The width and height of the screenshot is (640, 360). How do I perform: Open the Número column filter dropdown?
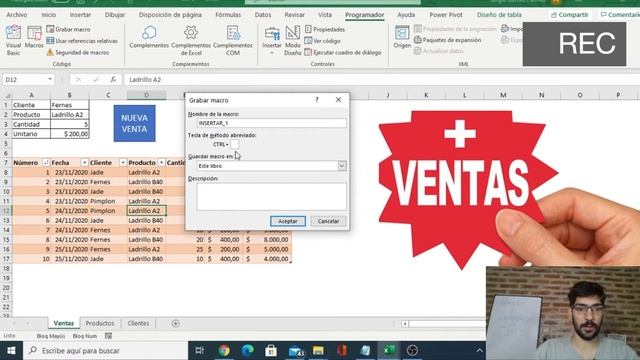(46, 162)
